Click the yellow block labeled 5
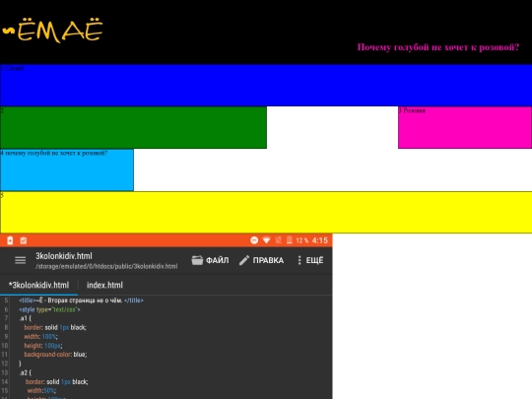The width and height of the screenshot is (532, 399). [266, 213]
